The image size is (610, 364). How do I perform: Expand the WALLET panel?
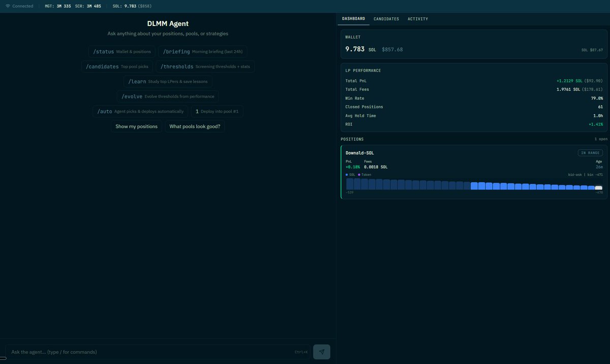(x=354, y=37)
